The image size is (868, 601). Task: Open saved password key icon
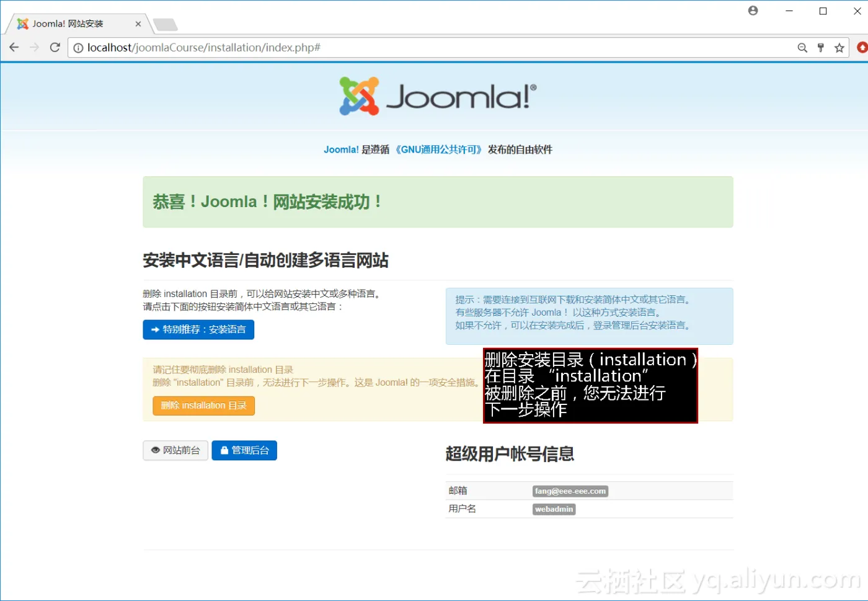[821, 48]
